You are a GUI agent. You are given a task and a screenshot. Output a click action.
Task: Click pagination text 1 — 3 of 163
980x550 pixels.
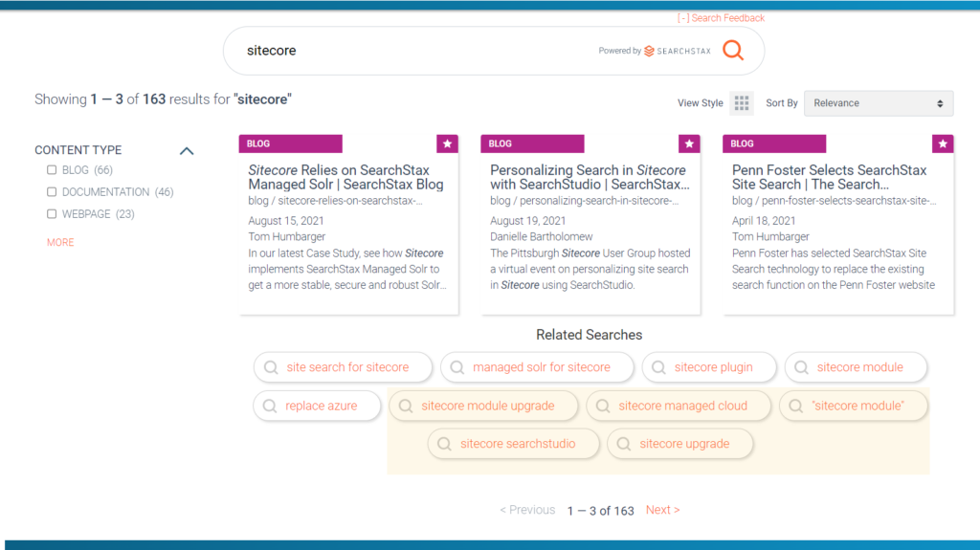point(601,511)
